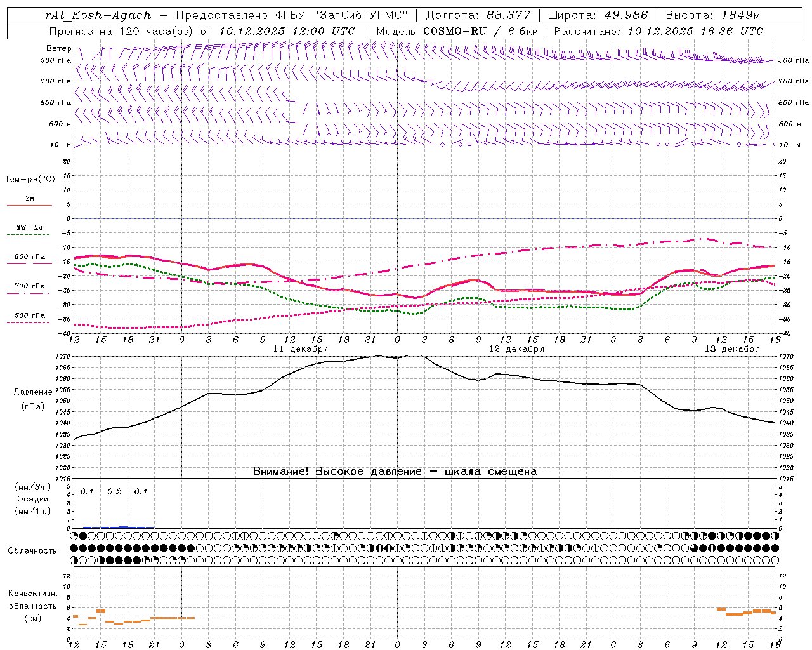The image size is (812, 650).
Task: Click the left-side 700 гПа wind level label
Action: [x=56, y=81]
